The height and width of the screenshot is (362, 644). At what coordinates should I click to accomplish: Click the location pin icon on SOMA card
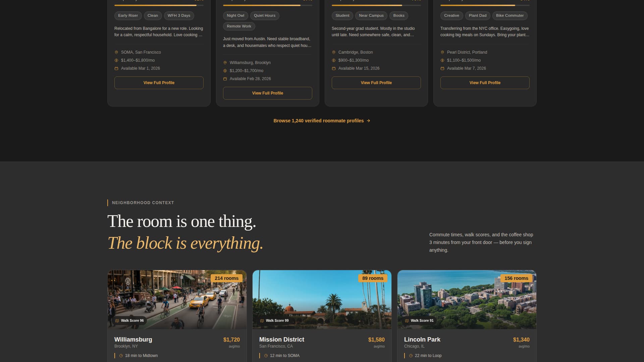[116, 52]
